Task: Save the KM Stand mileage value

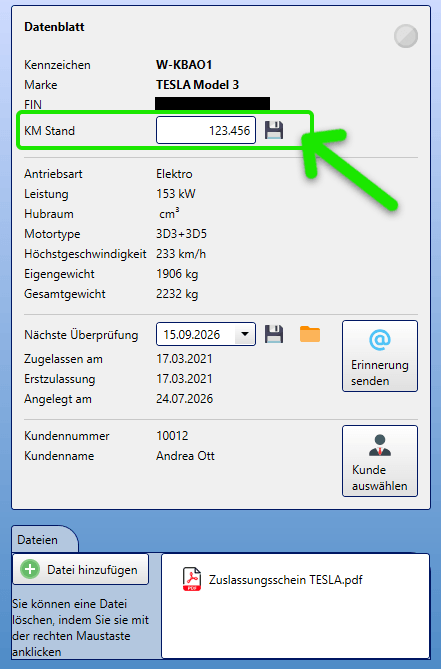Action: [x=274, y=130]
